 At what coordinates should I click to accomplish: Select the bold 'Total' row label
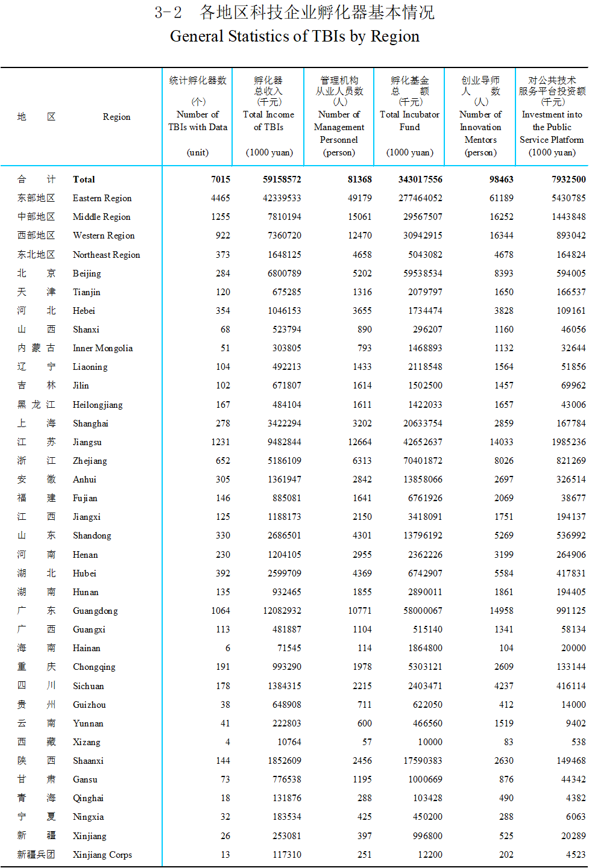[x=84, y=180]
